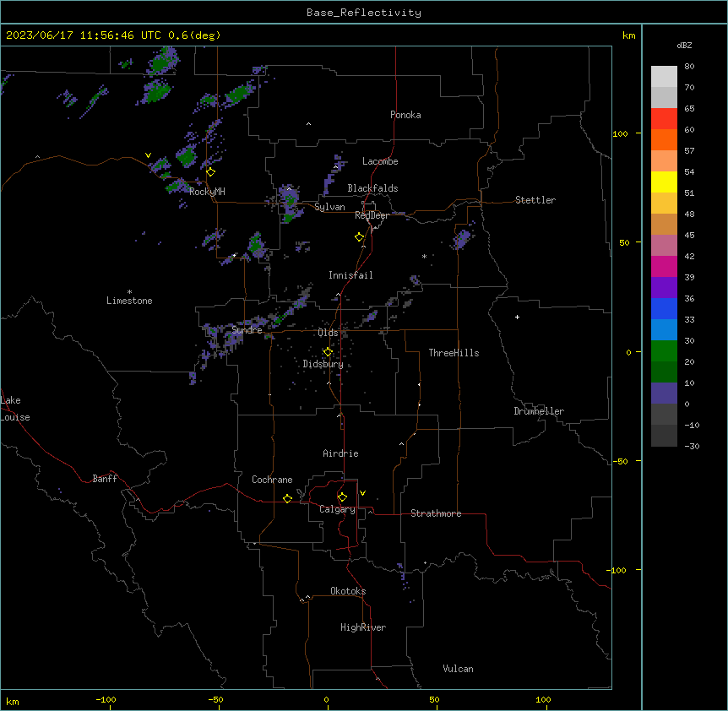
Task: Click the yellow diamond marker beside RockyMH
Action: (x=211, y=172)
